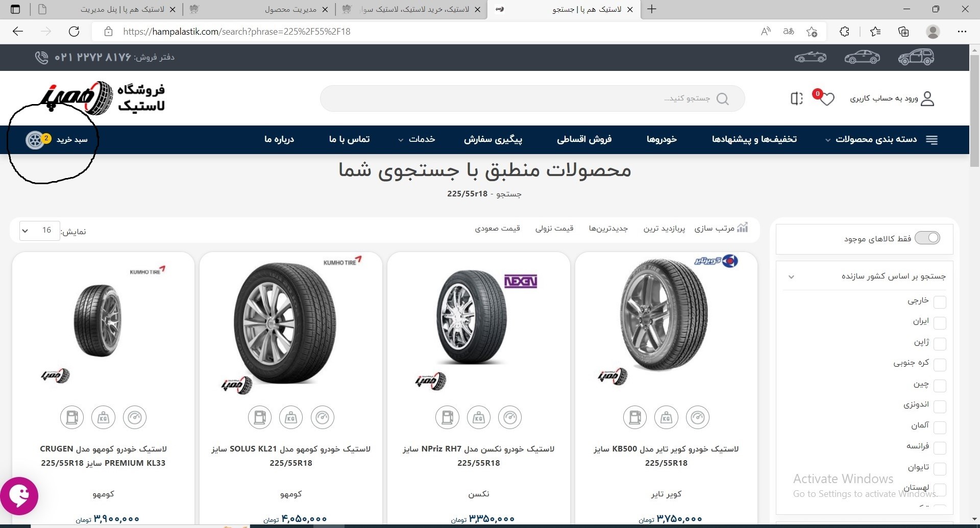Screen dimensions: 980x528
Task: Select the SUV vehicle type icon
Action: 916,57
